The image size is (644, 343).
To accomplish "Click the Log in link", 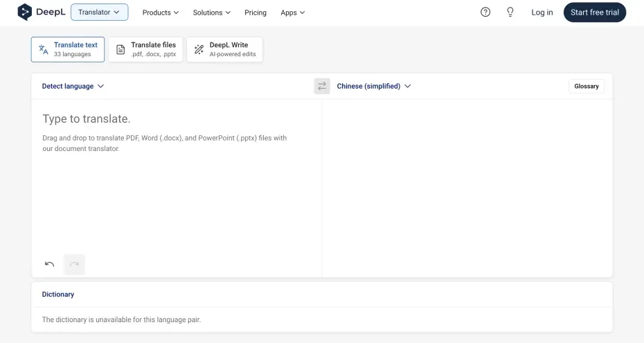I will click(542, 12).
